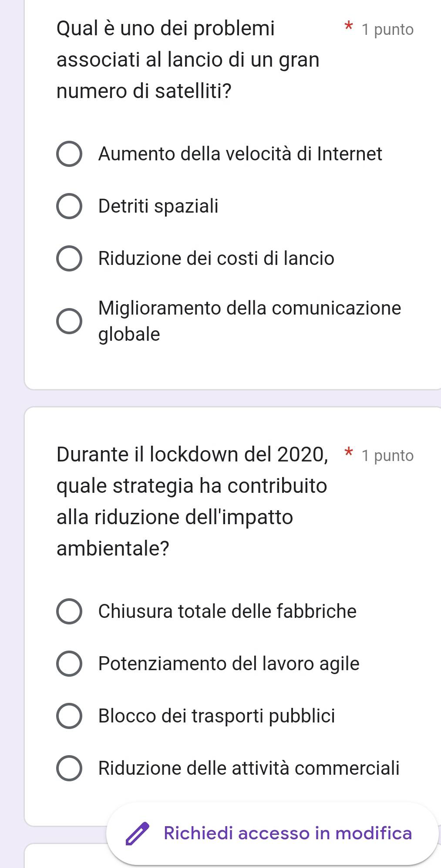Click the pencil edit icon
Viewport: 441px width, 868px height.
pos(137,834)
